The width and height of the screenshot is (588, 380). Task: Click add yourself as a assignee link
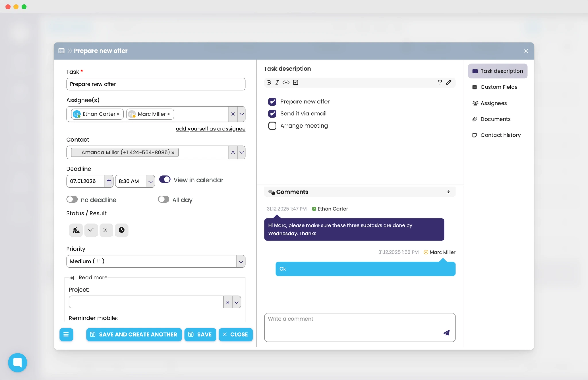[210, 129]
